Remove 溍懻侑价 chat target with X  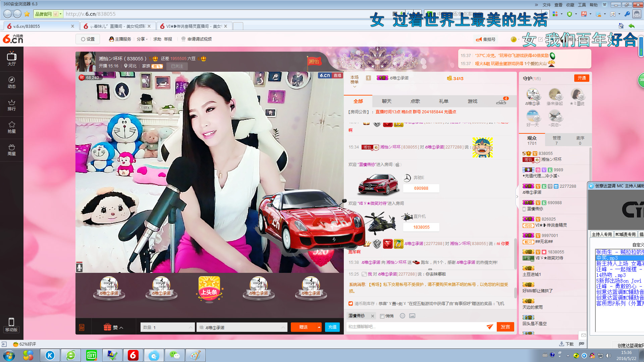click(372, 316)
